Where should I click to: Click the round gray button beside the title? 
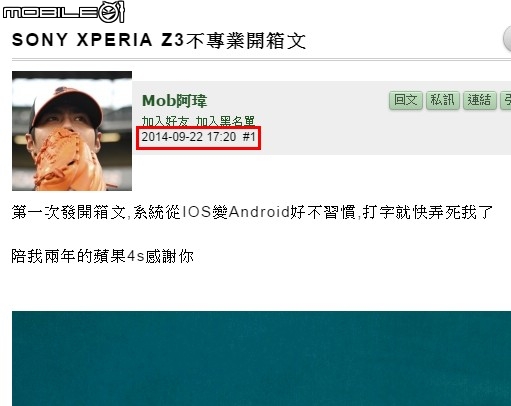click(507, 39)
